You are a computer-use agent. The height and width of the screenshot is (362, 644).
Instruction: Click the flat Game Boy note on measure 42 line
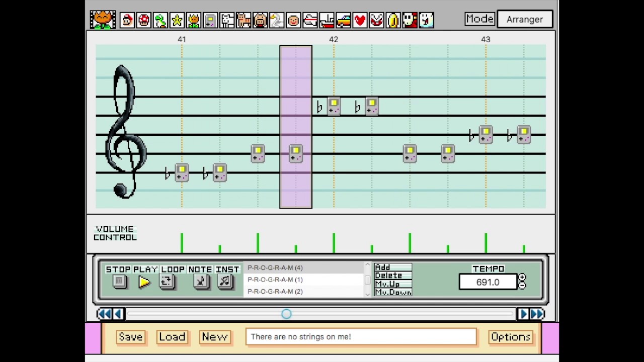click(334, 107)
